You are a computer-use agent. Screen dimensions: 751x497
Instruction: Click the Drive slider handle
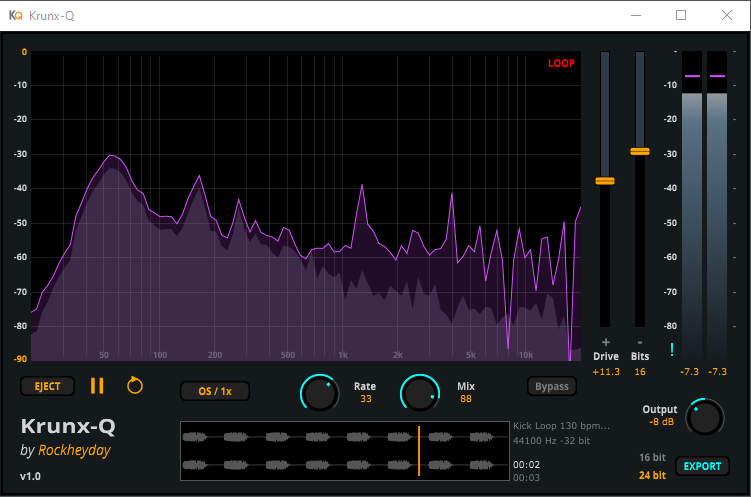605,181
